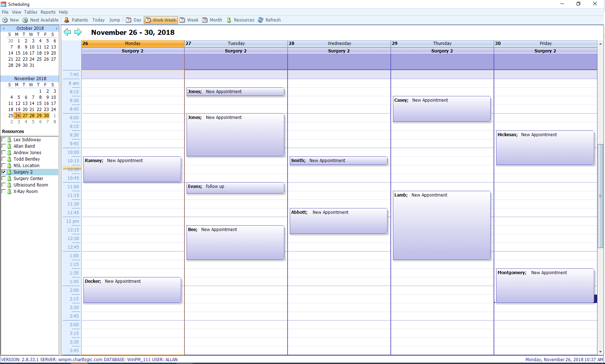Click the Today button

[x=98, y=20]
